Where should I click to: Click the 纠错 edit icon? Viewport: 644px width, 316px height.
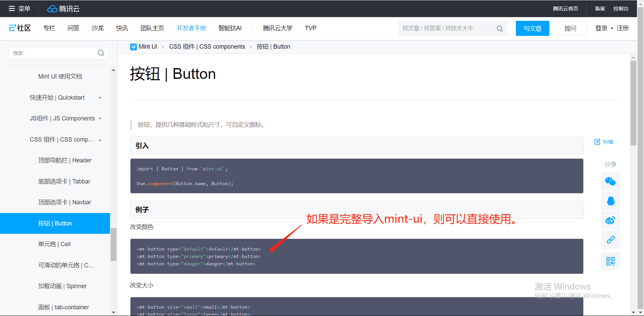597,142
